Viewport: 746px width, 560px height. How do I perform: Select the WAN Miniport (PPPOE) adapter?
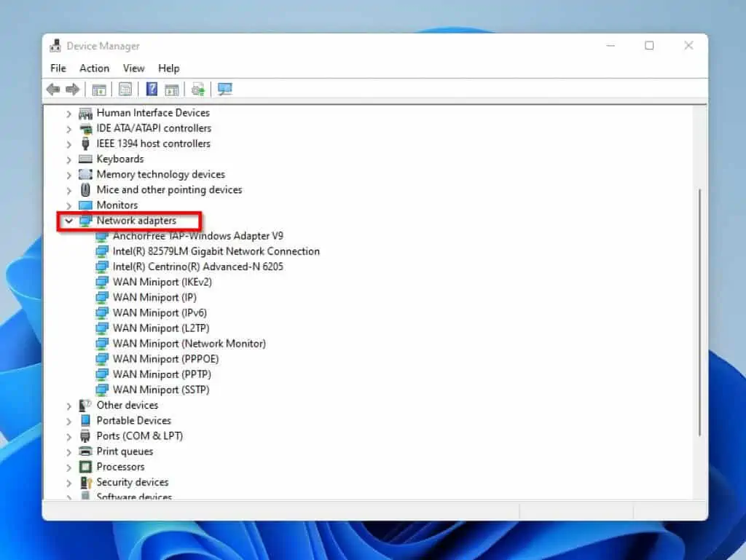point(165,359)
